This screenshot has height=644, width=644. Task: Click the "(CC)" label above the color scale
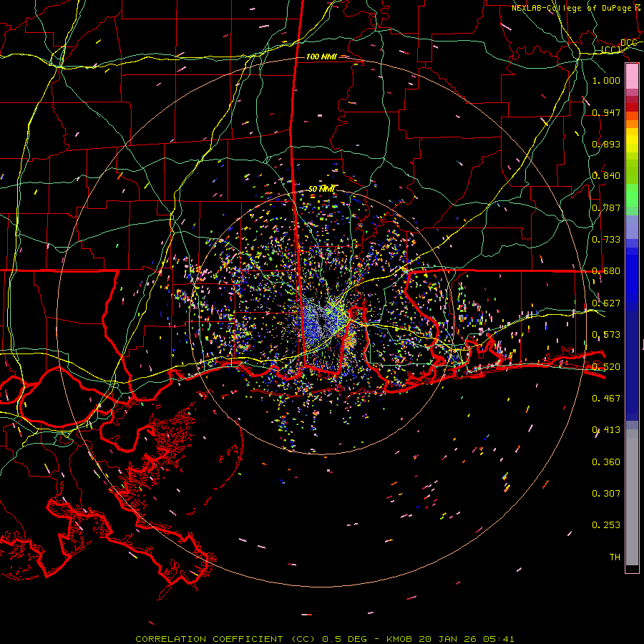tap(611, 49)
